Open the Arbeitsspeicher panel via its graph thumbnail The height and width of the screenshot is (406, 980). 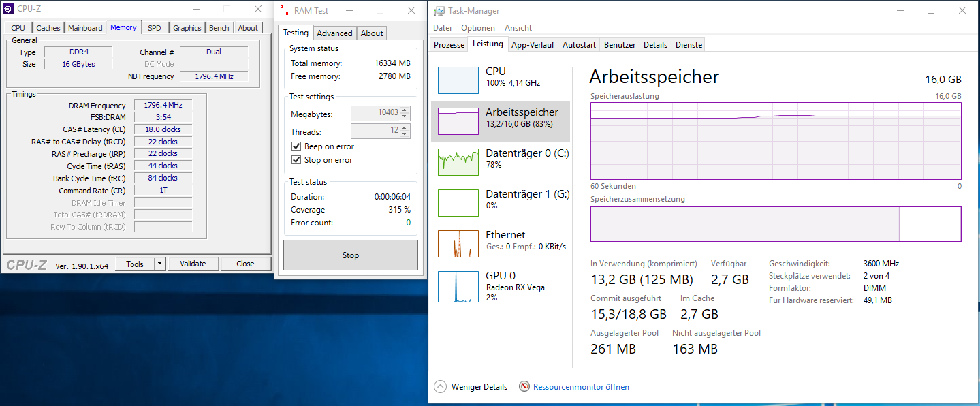click(457, 121)
